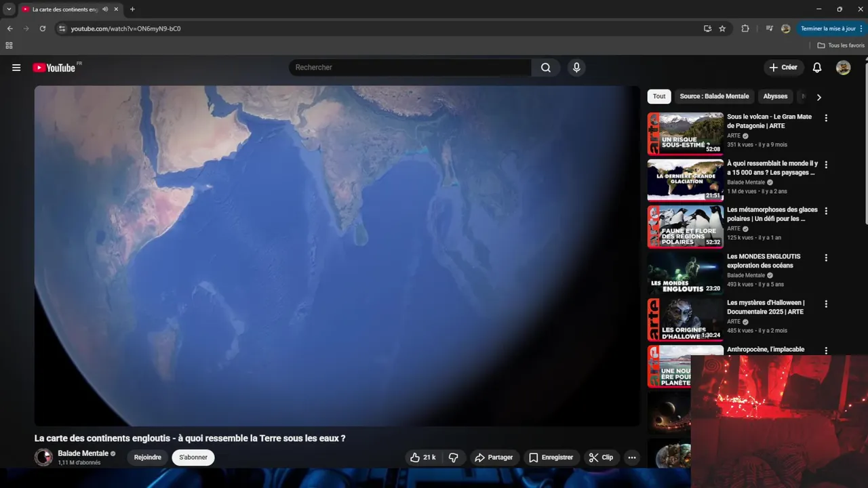Screen dimensions: 868x488
Task: Click the video title text
Action: (x=190, y=439)
